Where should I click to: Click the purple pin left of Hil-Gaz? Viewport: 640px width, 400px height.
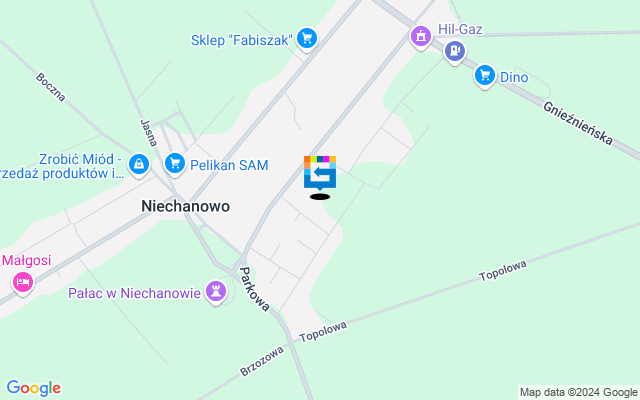pos(421,37)
